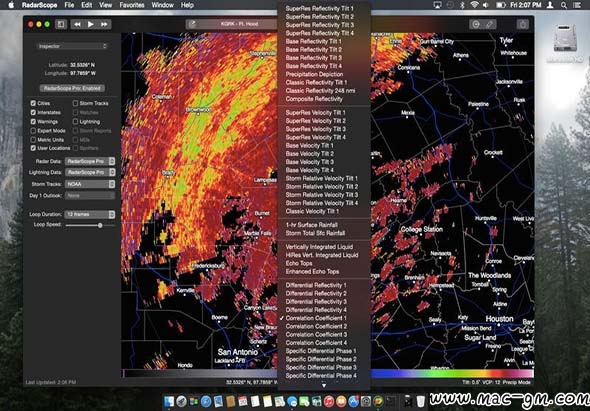Click the Wi-Fi status menu icon
Viewport: 590px width, 411px height.
(x=474, y=5)
